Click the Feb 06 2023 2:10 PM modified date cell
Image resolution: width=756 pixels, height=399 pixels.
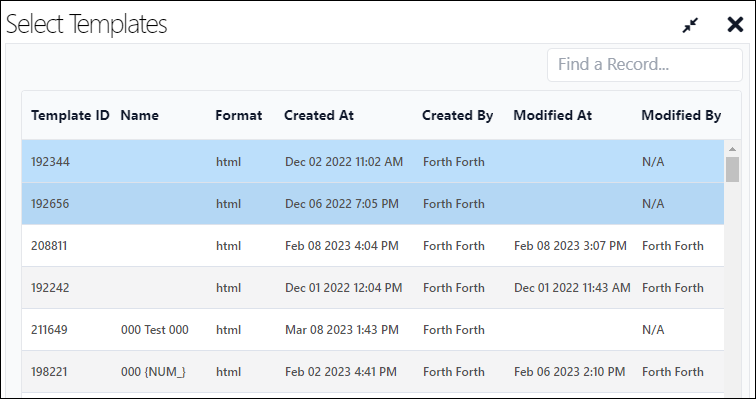point(569,372)
